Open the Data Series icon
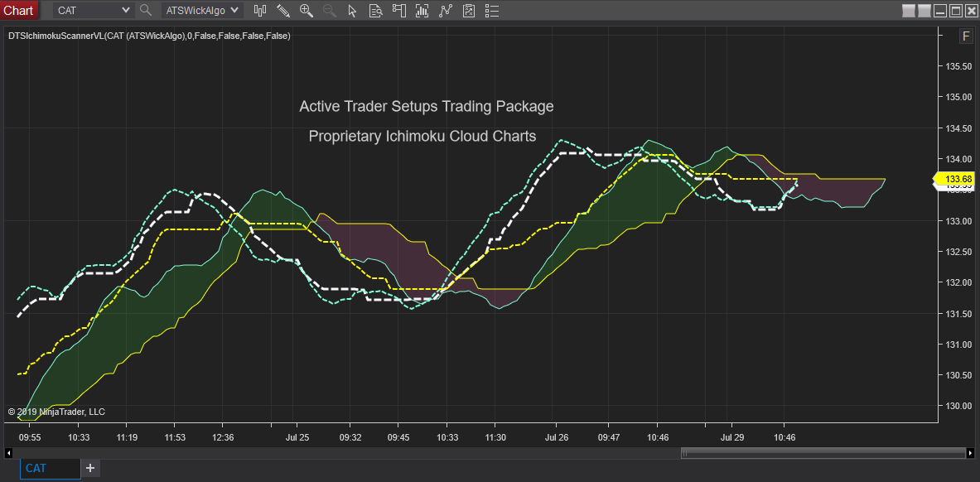Viewport: 980px width, 482px height. pyautogui.click(x=422, y=10)
